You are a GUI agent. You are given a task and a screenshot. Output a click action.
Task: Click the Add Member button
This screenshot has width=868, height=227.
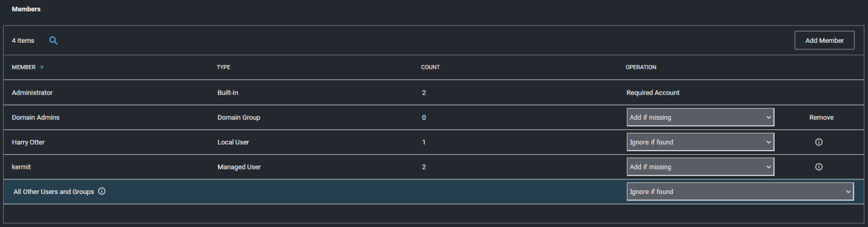click(824, 41)
